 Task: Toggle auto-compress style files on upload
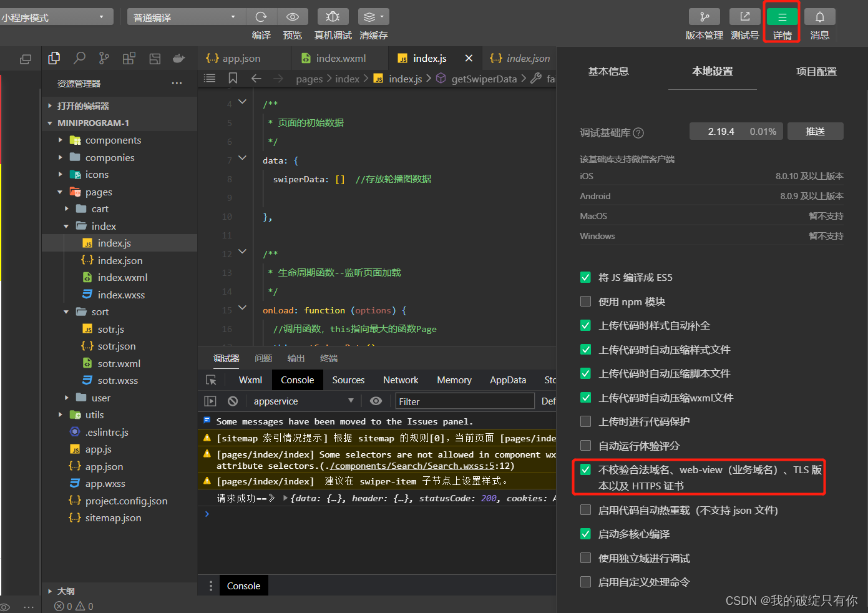(x=585, y=350)
